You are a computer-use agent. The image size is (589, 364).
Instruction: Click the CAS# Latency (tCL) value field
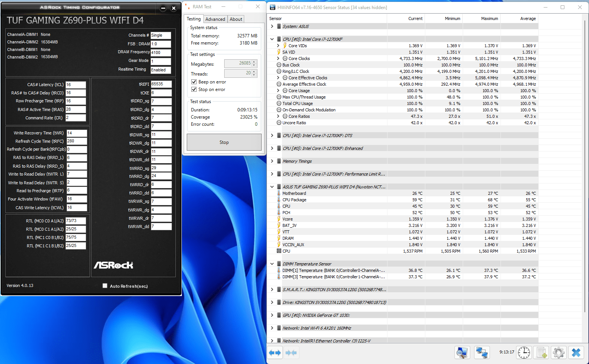[x=76, y=85]
